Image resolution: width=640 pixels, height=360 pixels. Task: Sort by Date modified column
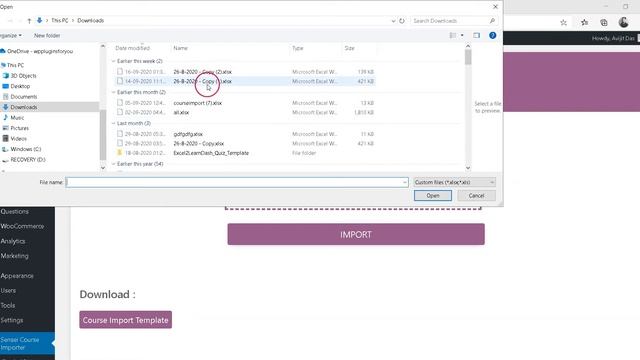133,48
